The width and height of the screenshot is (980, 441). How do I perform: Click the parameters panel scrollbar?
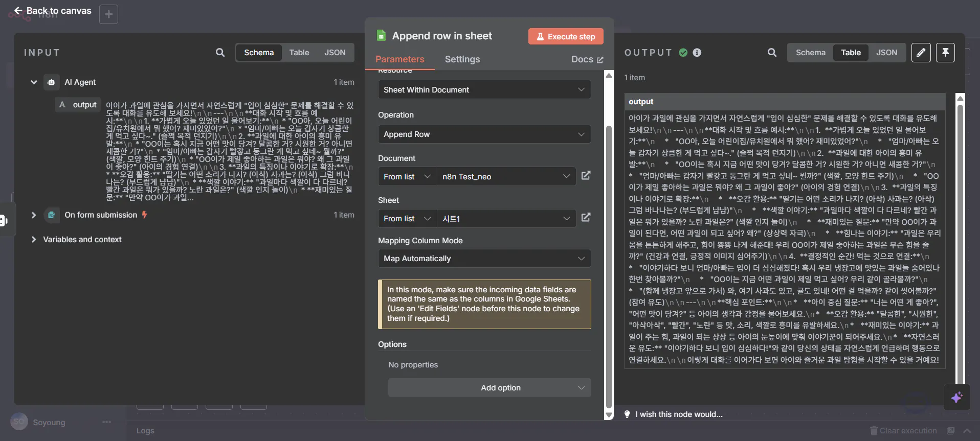(x=609, y=266)
